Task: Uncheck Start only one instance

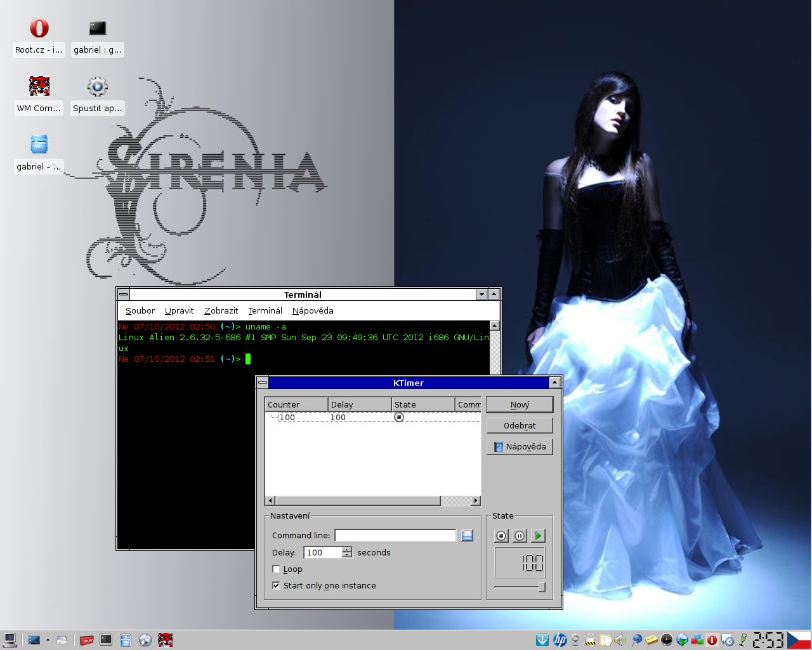Action: 276,585
